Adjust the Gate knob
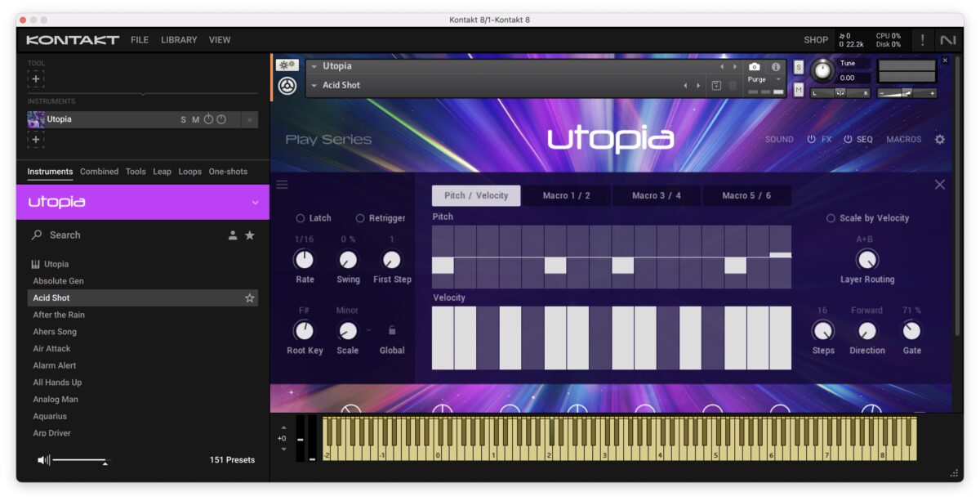 point(911,331)
